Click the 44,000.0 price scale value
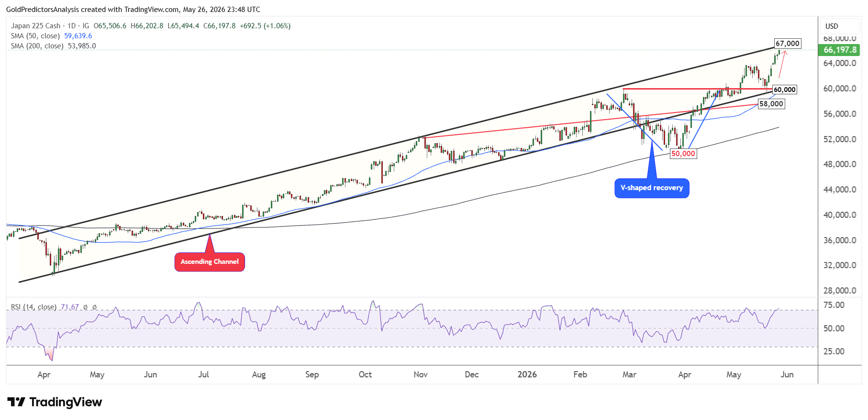868x420 pixels. click(840, 190)
